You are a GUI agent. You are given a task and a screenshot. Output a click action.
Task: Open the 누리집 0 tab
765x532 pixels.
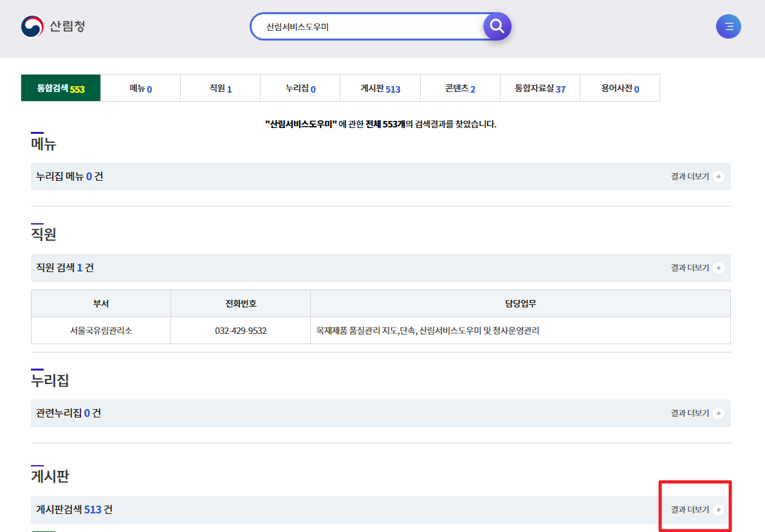[x=300, y=87]
